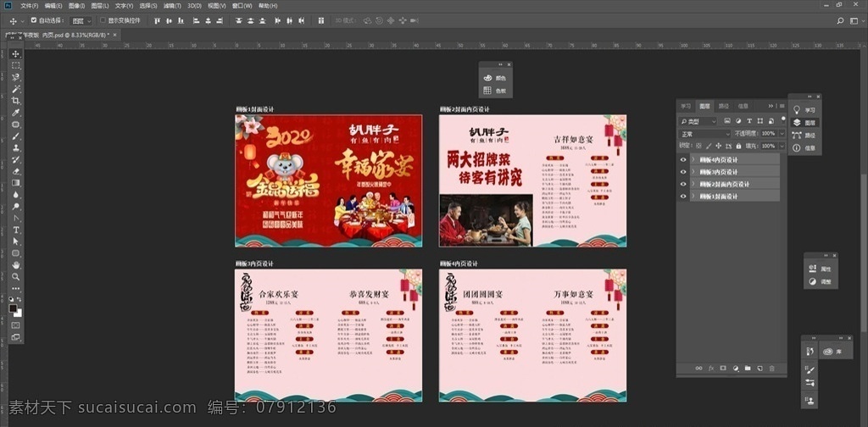Screen dimensions: 868x427
Task: Open the 调整 collapsed panel button
Action: point(821,281)
